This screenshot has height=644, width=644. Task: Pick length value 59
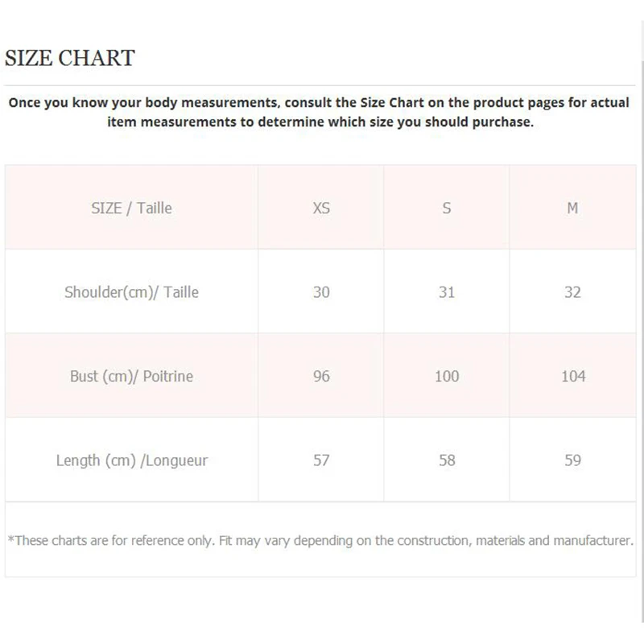click(x=572, y=460)
